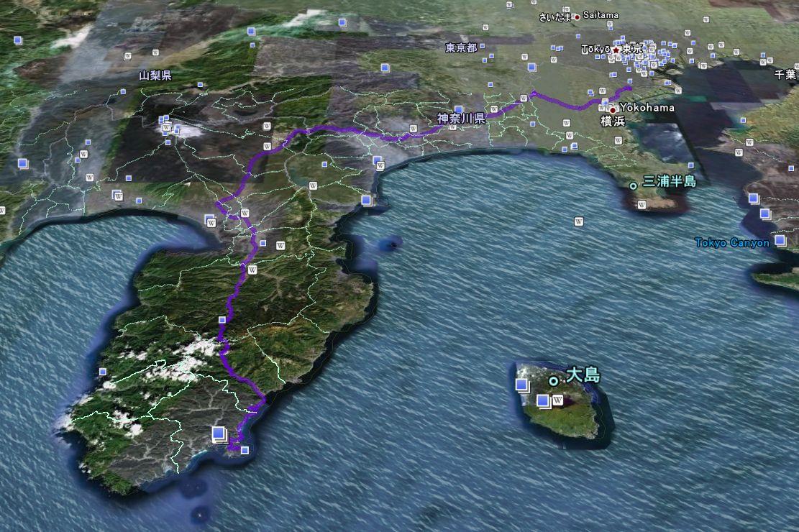Click the Wikipedia icon on Oshima island
This screenshot has width=799, height=532.
pyautogui.click(x=557, y=400)
